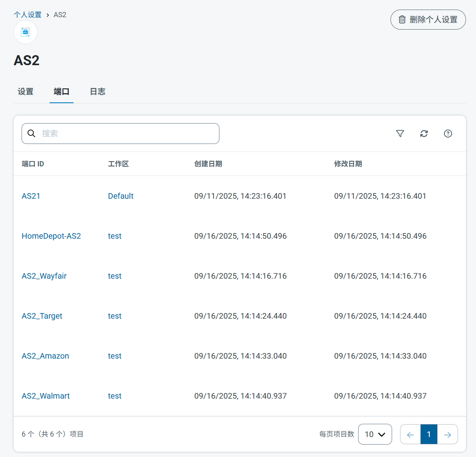This screenshot has width=476, height=457.
Task: Click AS2_Target created date 14:14:24.440
Action: pos(241,316)
